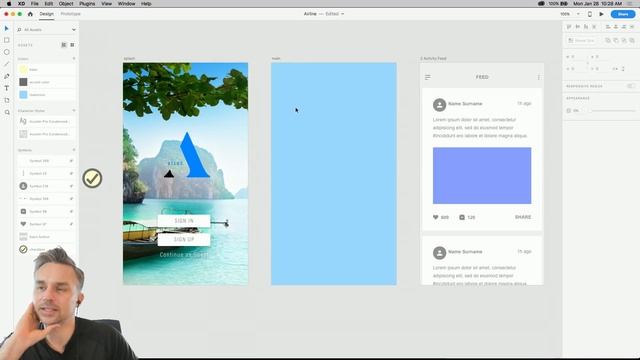
Task: Select the blue A logo on Splash
Action: (x=194, y=155)
